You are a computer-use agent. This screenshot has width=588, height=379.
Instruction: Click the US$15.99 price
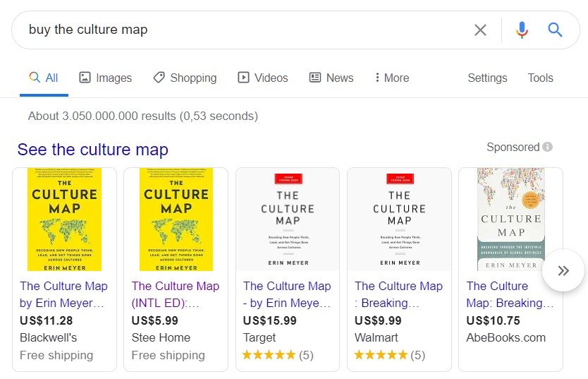(269, 320)
